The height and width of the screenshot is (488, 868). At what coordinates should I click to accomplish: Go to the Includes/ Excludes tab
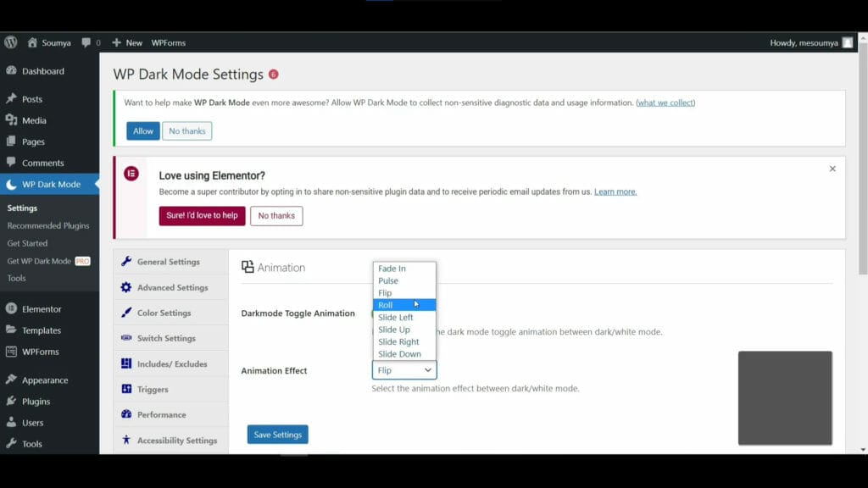click(x=171, y=363)
